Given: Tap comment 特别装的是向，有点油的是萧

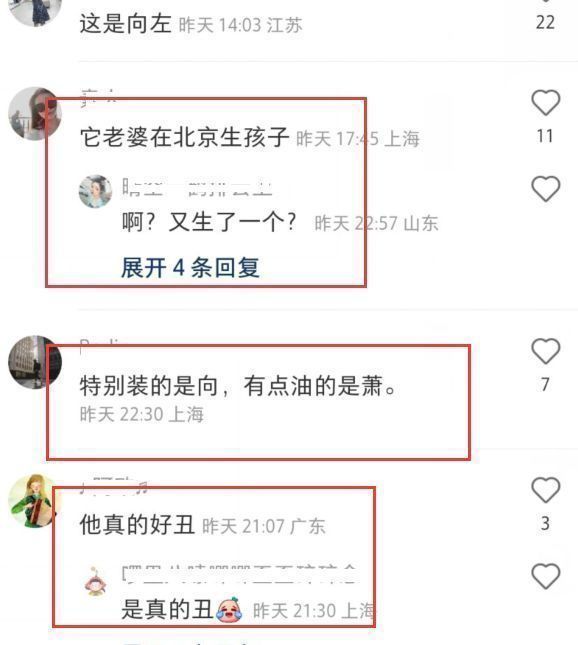Looking at the screenshot, I should point(238,386).
